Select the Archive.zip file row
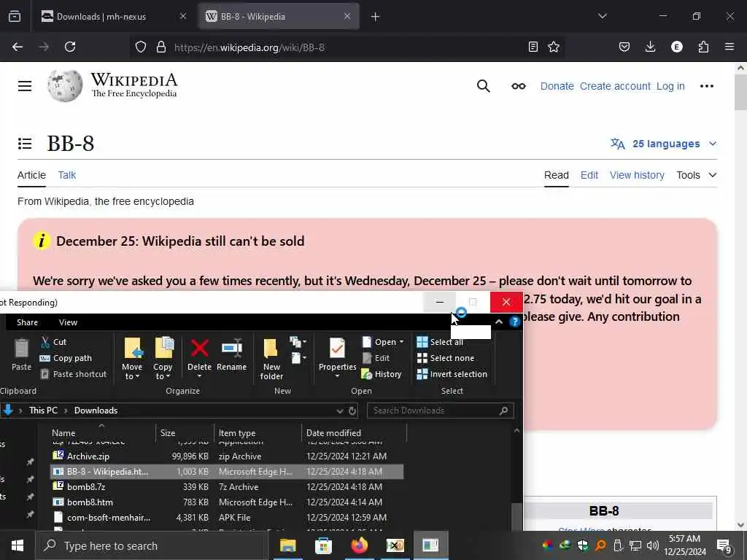Viewport: 747px width, 560px height. [227, 456]
